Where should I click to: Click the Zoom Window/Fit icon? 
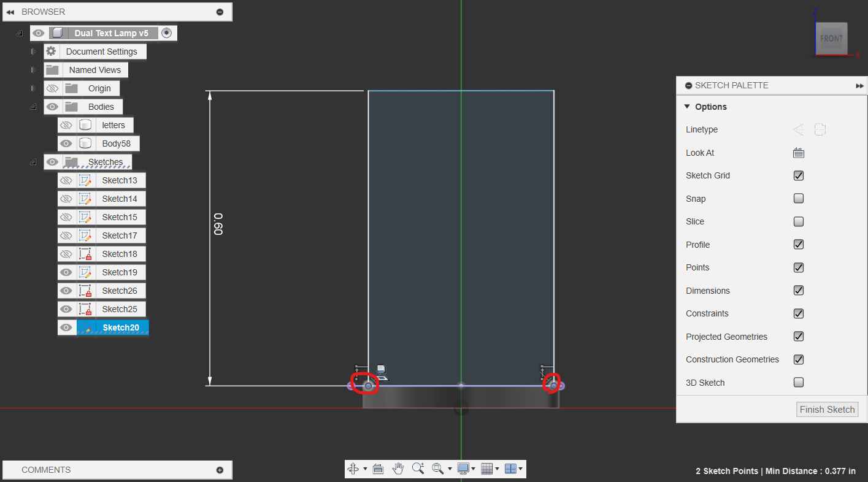[x=437, y=469]
